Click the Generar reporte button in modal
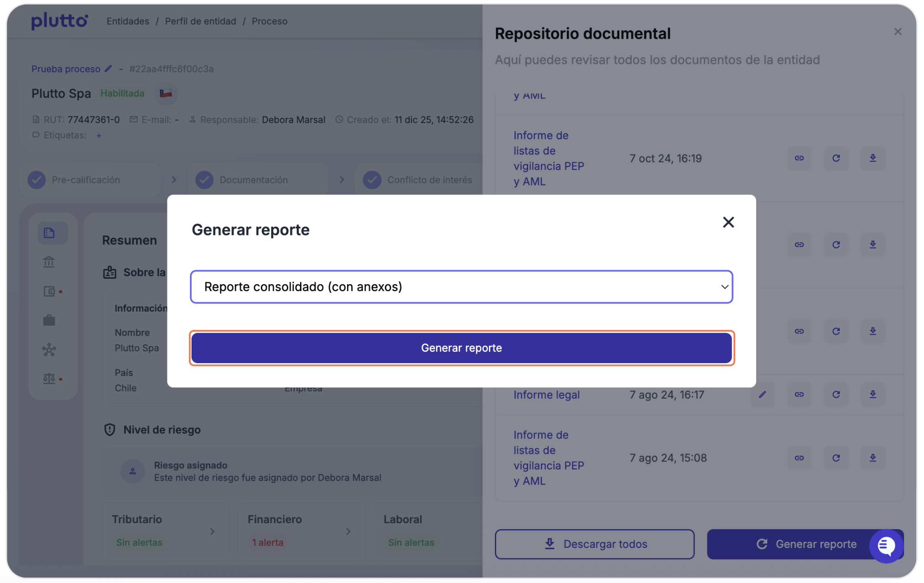The height and width of the screenshot is (583, 924). (461, 348)
